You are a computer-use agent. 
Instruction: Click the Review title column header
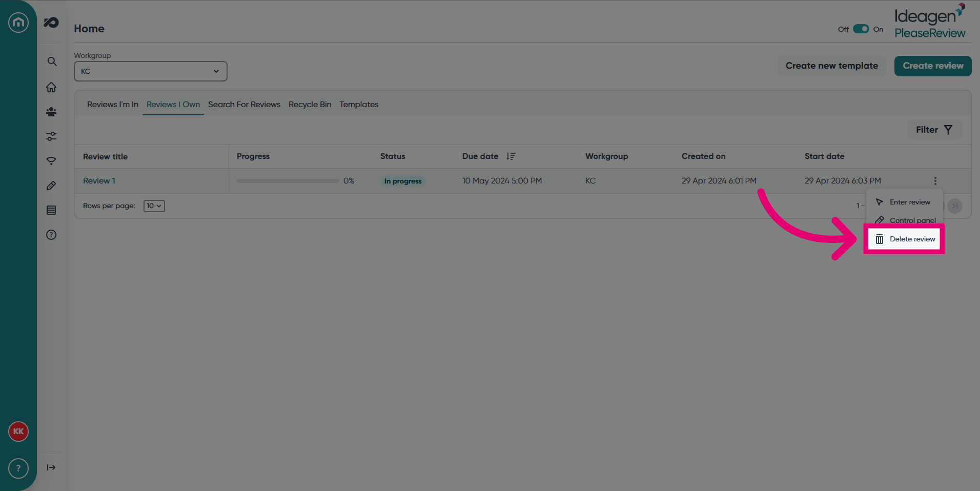(x=106, y=157)
